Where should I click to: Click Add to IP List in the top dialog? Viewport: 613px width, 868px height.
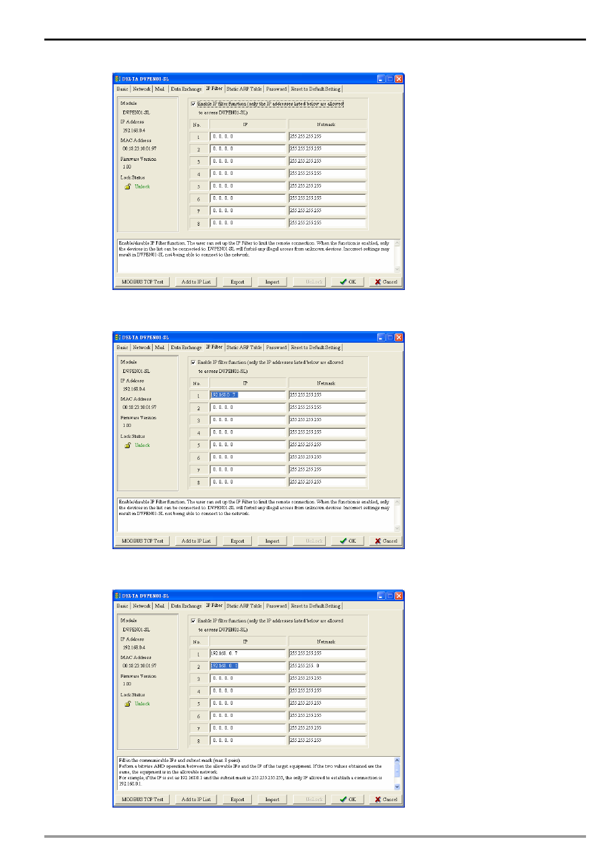tap(196, 282)
